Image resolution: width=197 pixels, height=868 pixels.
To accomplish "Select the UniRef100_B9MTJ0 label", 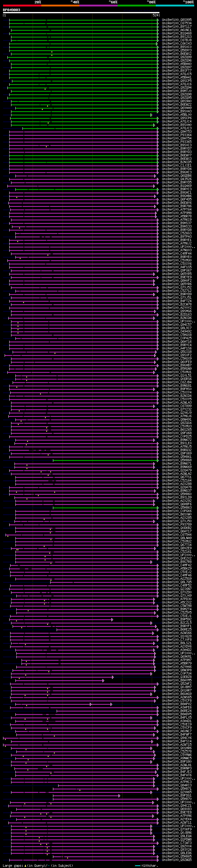I will pos(177,91).
